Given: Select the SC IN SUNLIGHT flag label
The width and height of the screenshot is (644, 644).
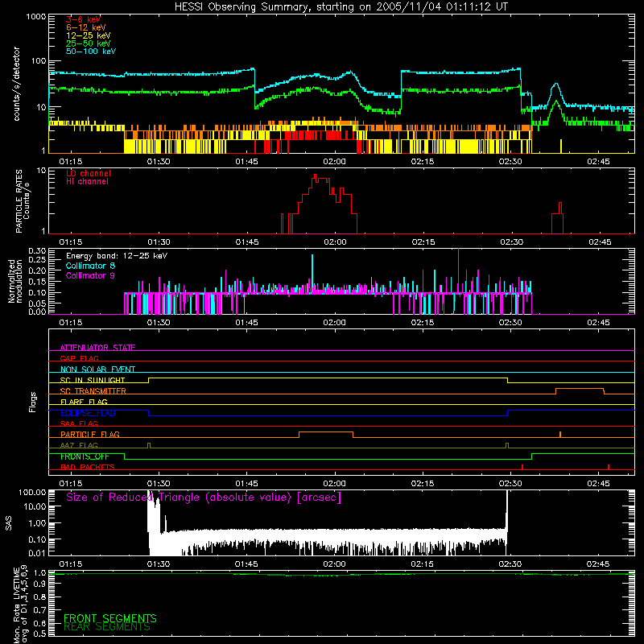Looking at the screenshot, I should click(93, 380).
